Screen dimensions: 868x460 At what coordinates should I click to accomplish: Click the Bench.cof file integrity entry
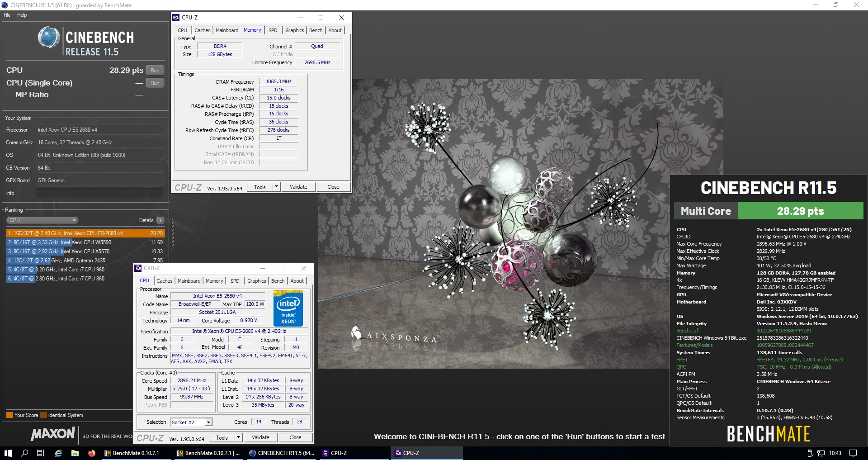(x=687, y=331)
